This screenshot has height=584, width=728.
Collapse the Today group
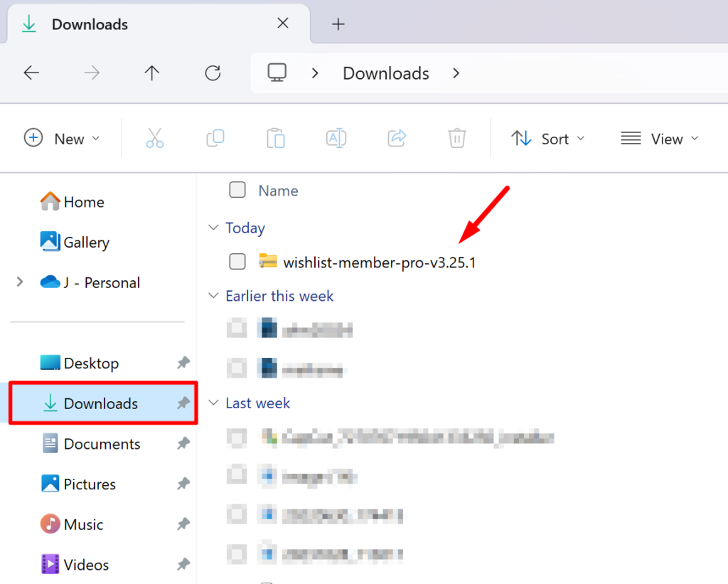pyautogui.click(x=213, y=227)
